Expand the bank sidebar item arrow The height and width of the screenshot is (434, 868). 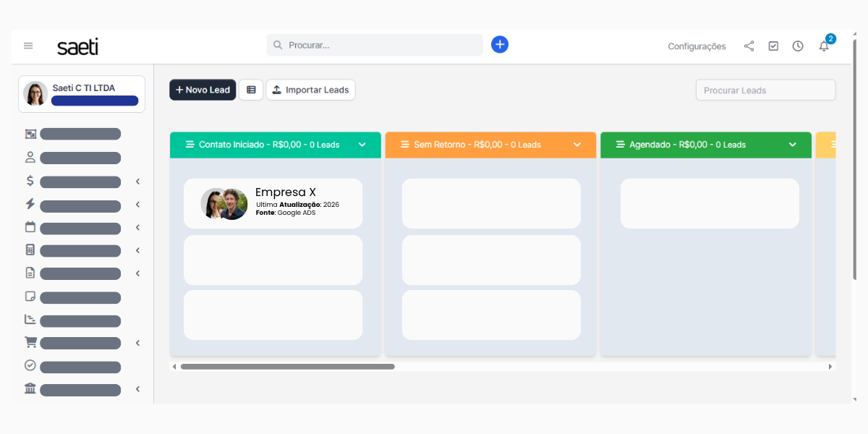[137, 390]
